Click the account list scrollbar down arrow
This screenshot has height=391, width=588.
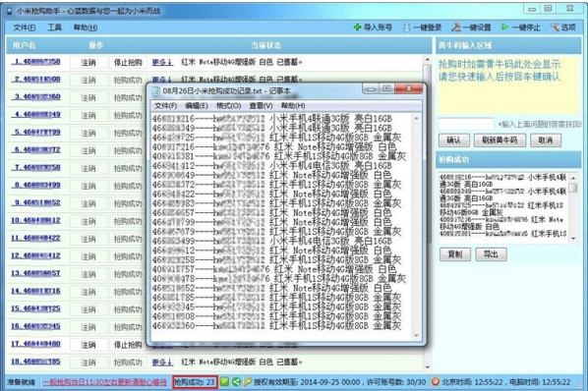427,367
